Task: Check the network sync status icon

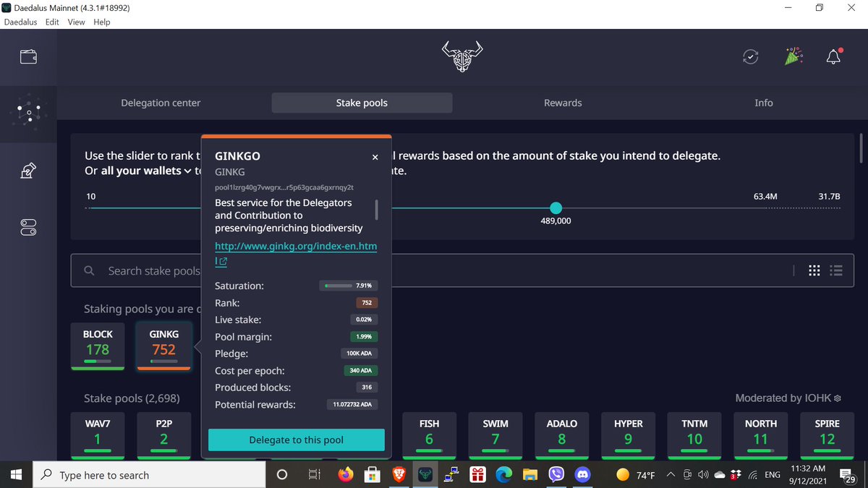Action: click(752, 56)
